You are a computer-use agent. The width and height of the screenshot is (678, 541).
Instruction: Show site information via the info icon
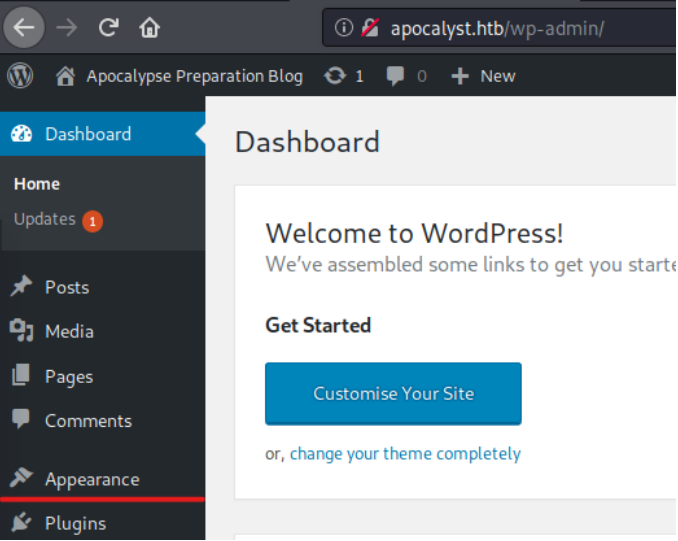[344, 28]
